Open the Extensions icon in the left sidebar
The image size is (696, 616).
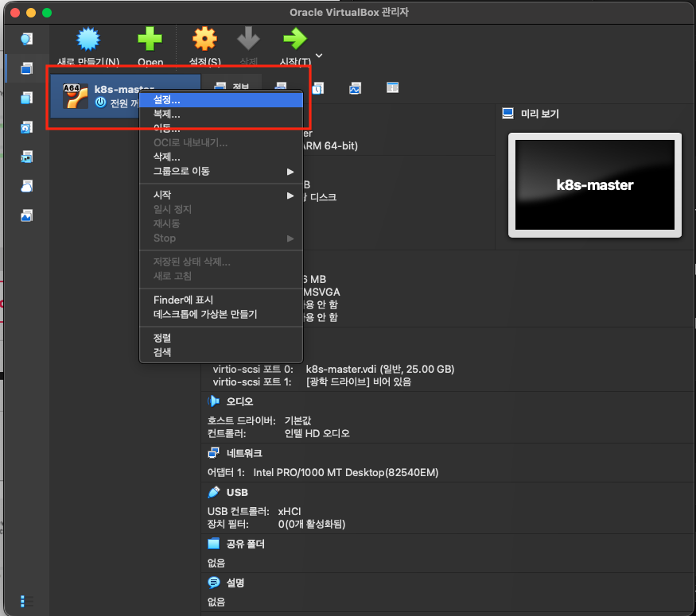pos(26,98)
